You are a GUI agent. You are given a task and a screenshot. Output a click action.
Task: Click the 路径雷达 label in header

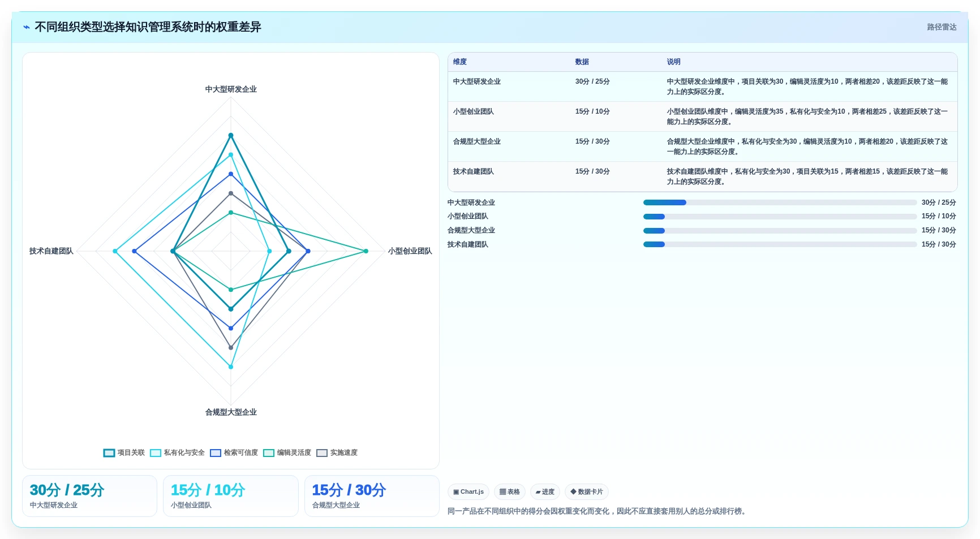tap(942, 27)
